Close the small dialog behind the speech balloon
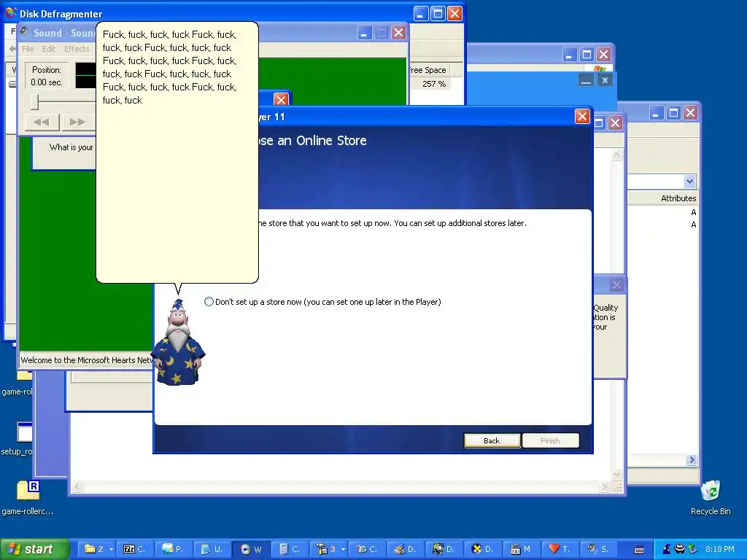The width and height of the screenshot is (747, 560). pyautogui.click(x=281, y=100)
